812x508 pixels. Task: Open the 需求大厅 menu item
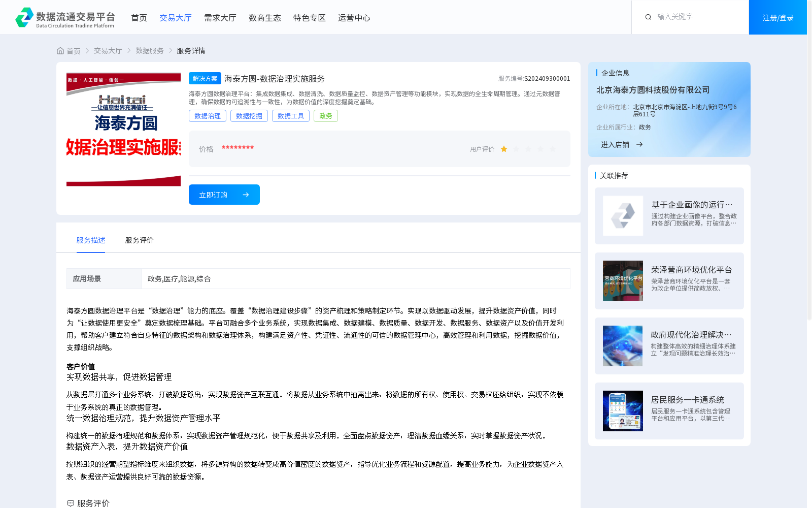[220, 18]
